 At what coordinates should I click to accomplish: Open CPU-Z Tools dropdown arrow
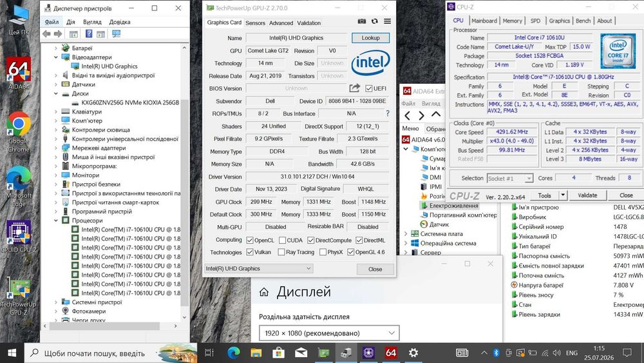point(563,195)
